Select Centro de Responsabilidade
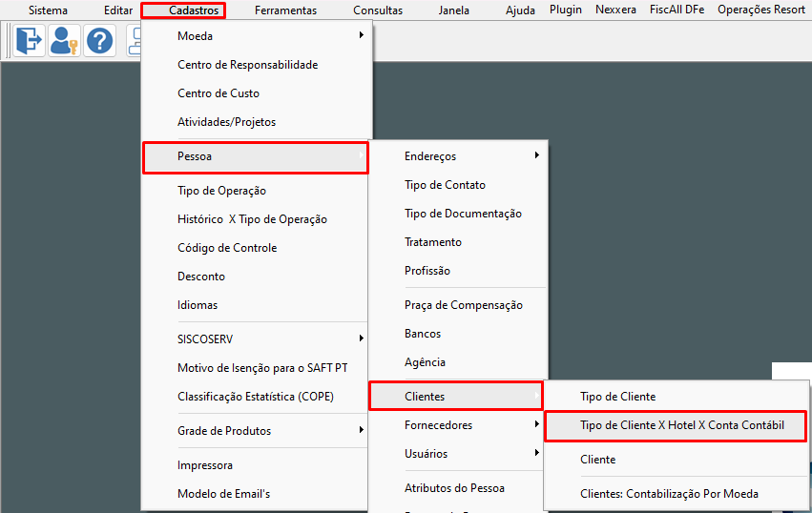812x513 pixels. [257, 65]
